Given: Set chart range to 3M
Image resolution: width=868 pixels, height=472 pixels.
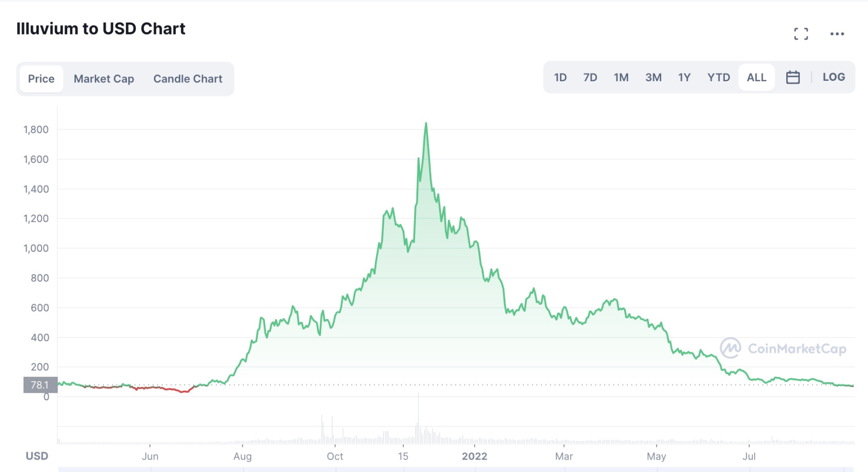Looking at the screenshot, I should pos(653,77).
